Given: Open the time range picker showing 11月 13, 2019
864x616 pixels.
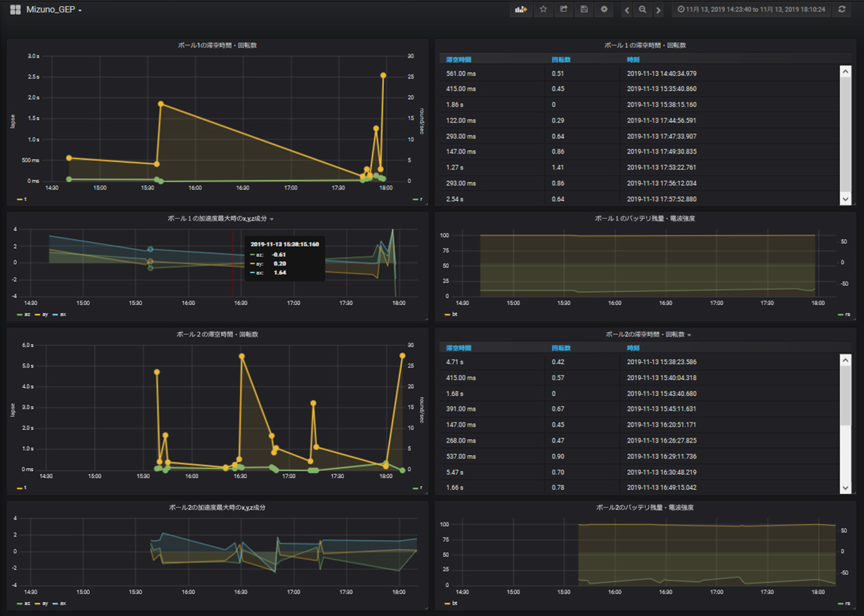Looking at the screenshot, I should pos(751,10).
